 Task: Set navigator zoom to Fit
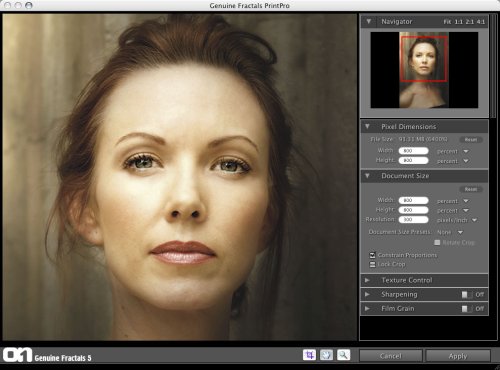pos(447,22)
